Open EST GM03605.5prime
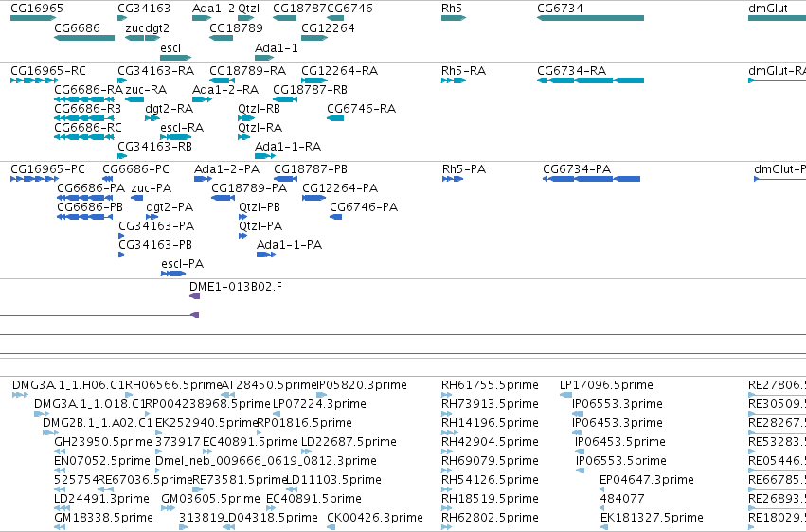Viewport: 806px width, 532px height. pyautogui.click(x=210, y=499)
